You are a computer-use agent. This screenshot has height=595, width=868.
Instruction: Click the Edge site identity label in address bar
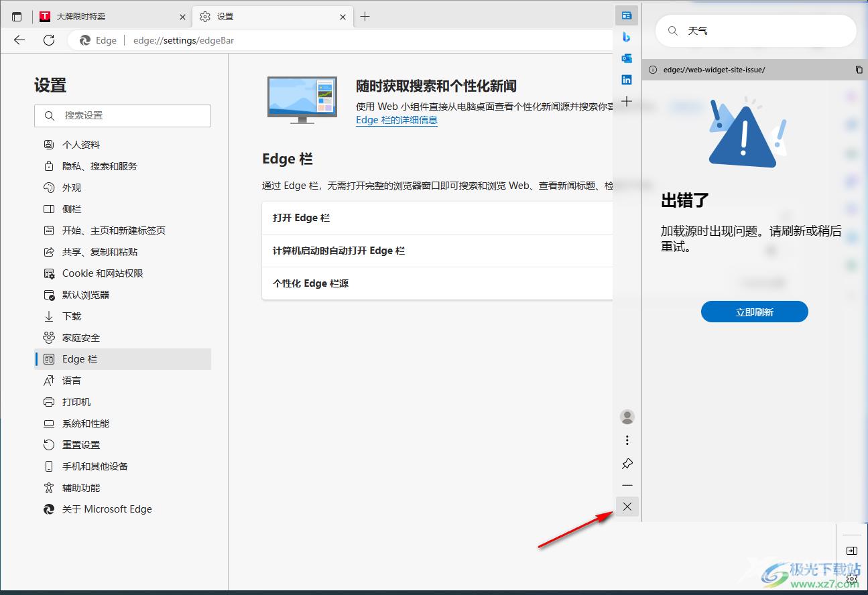tap(99, 40)
